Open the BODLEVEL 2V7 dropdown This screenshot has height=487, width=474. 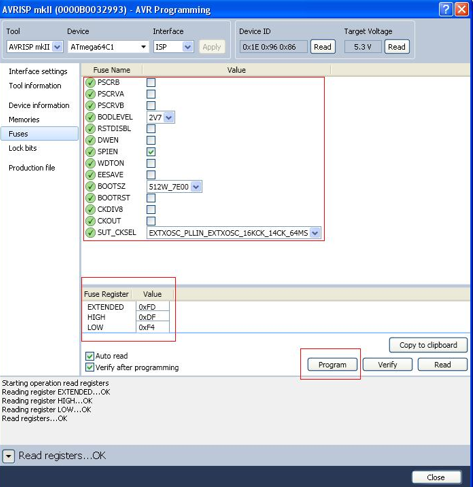pos(161,117)
